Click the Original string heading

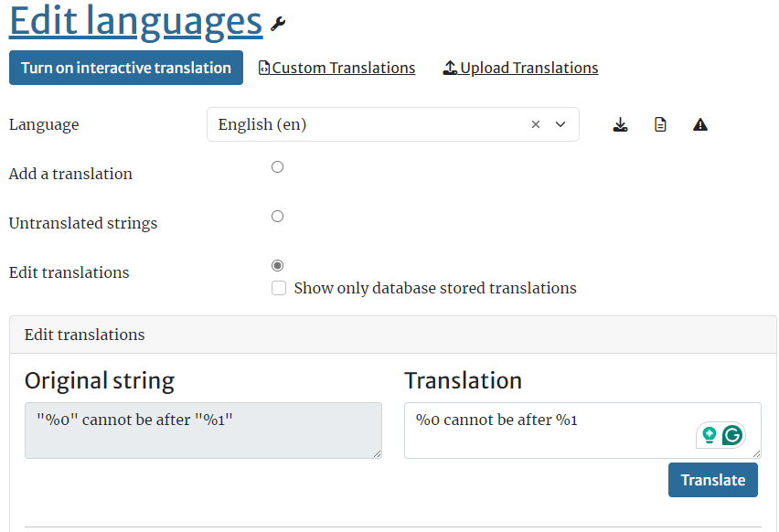click(100, 381)
